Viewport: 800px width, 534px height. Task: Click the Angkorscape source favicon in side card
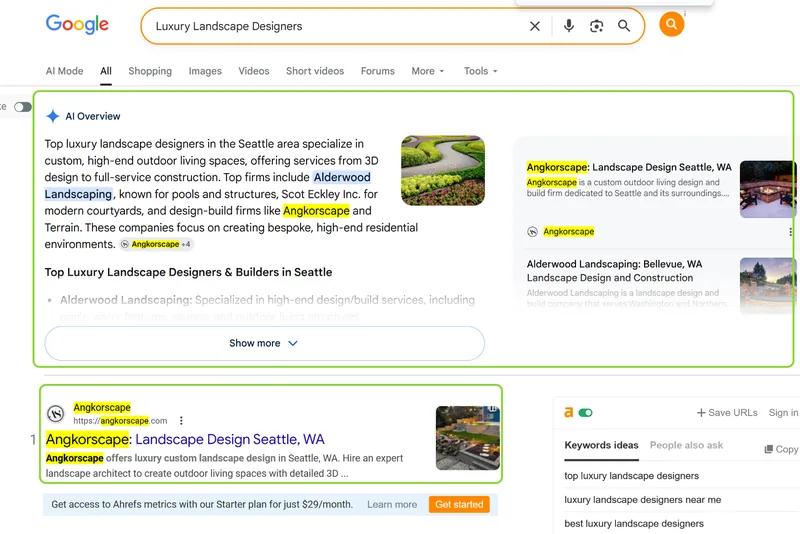(x=532, y=232)
